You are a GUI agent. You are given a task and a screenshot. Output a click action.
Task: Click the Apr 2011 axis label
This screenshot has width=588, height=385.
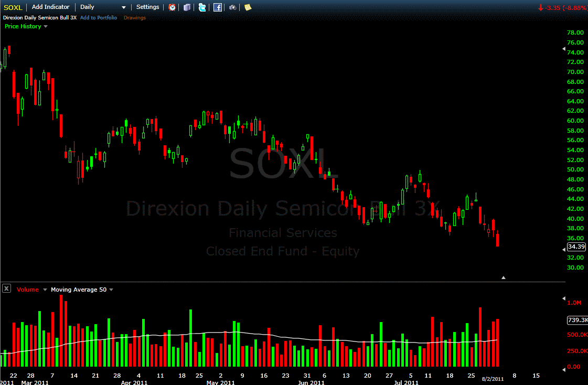click(134, 382)
